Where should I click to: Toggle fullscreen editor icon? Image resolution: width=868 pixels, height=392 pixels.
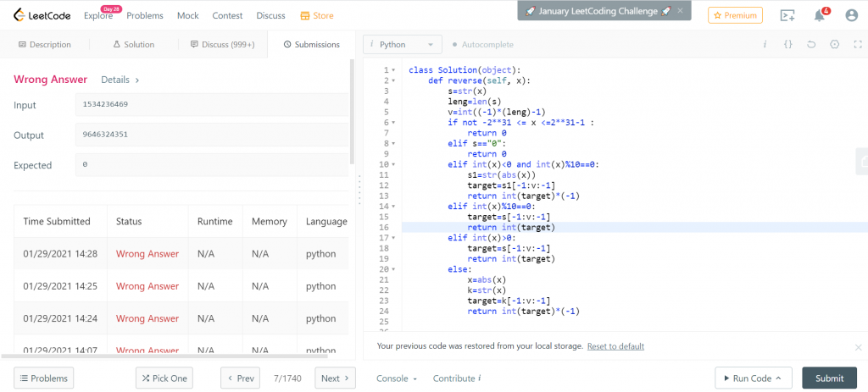[858, 44]
